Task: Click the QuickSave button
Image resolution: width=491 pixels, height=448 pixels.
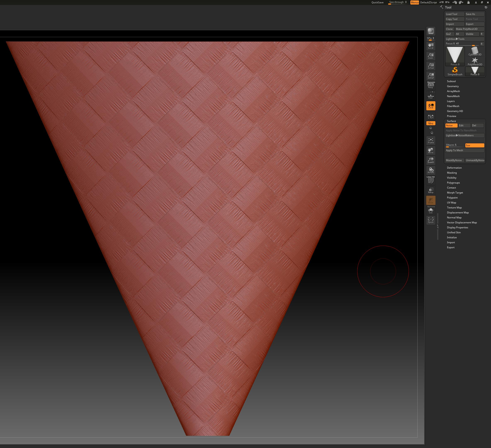Action: pos(377,2)
